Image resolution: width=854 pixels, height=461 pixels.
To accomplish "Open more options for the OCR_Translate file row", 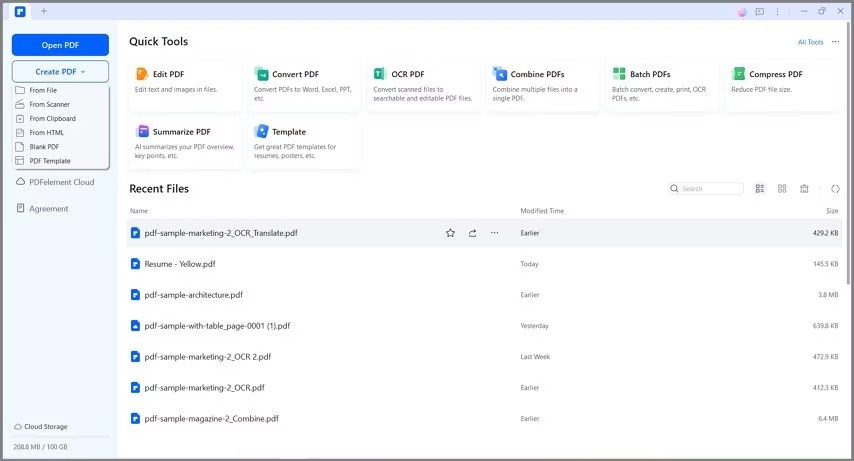I will 494,233.
